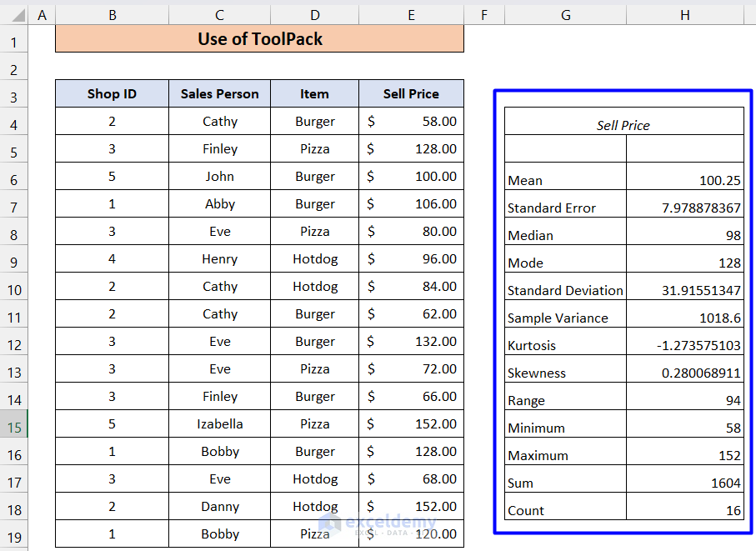Click the italic 'Sell Price' summary heading
The height and width of the screenshot is (551, 756).
pos(623,125)
